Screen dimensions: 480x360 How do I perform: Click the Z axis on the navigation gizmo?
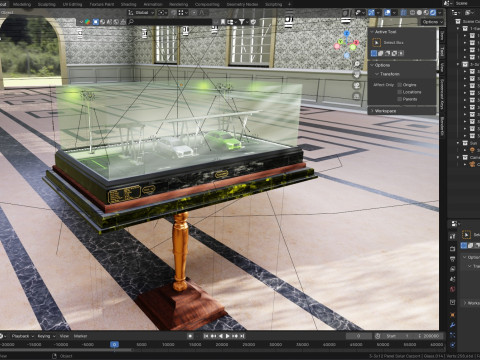[x=347, y=33]
